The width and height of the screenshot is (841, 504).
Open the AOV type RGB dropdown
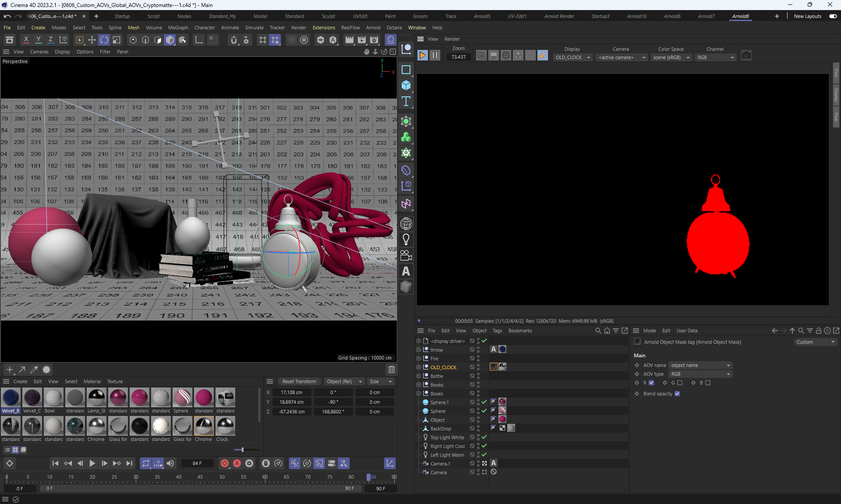pos(700,374)
